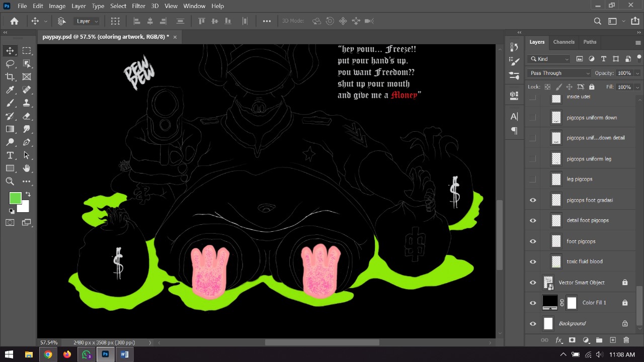The image size is (644, 362).
Task: Open the Auto-Select Layer dropdown
Action: pyautogui.click(x=87, y=21)
